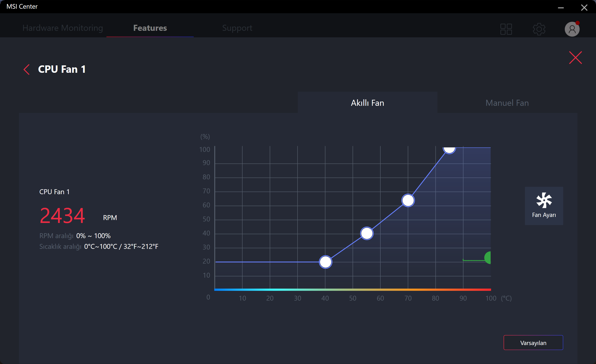Toggle Hardware Monitoring tab view
The width and height of the screenshot is (596, 364).
63,28
